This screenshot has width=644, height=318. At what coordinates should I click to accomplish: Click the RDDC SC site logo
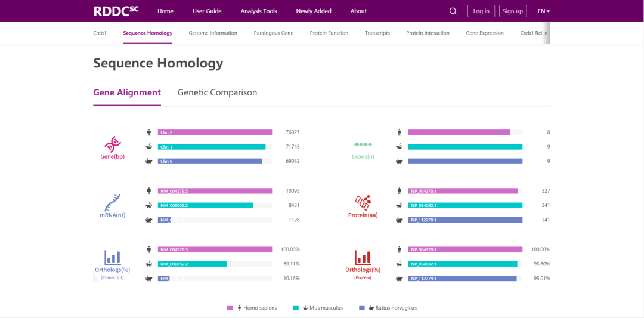(116, 11)
